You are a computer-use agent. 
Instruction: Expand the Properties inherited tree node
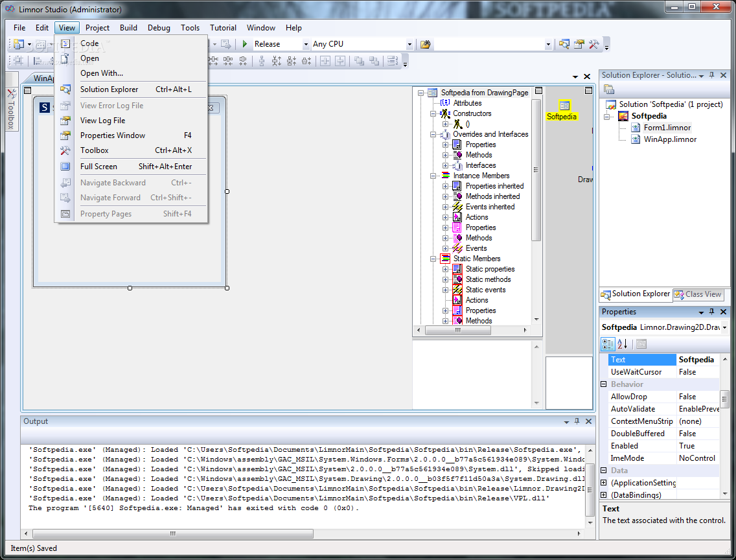[446, 187]
